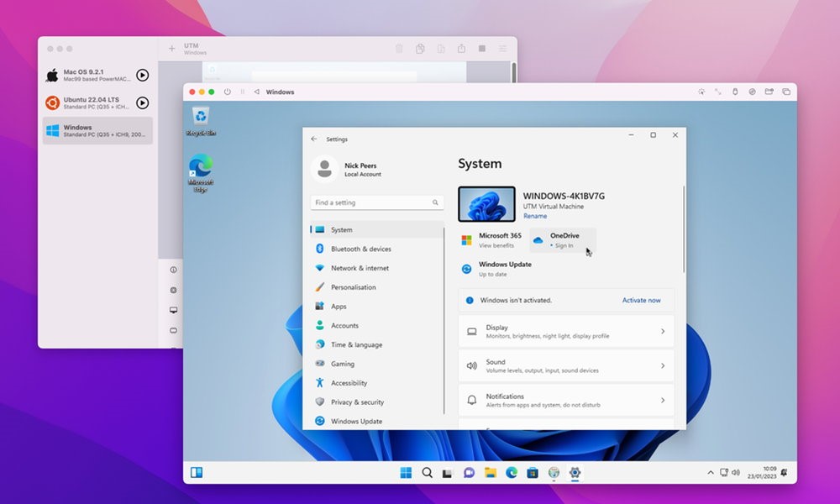Click the Microsoft 365 View benefits tile

pos(491,240)
